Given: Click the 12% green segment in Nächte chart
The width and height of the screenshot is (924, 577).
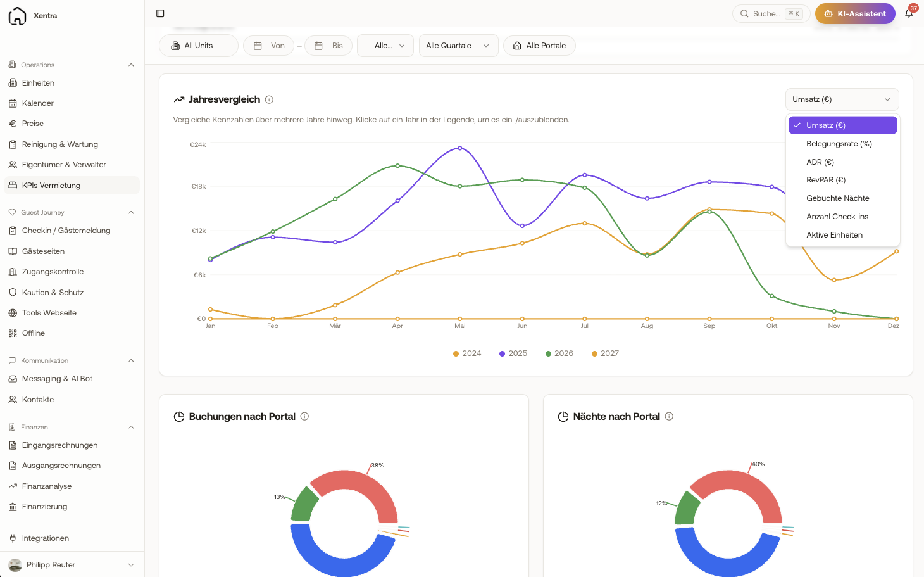Looking at the screenshot, I should point(687,508).
